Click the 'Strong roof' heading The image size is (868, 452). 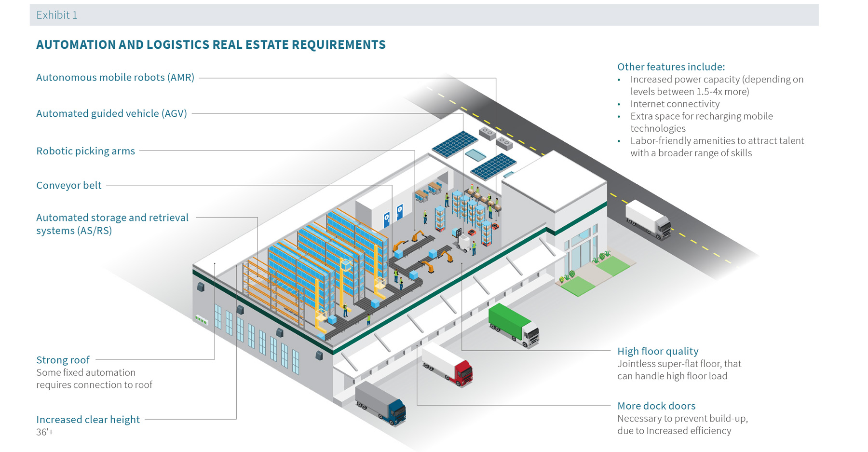(x=63, y=360)
